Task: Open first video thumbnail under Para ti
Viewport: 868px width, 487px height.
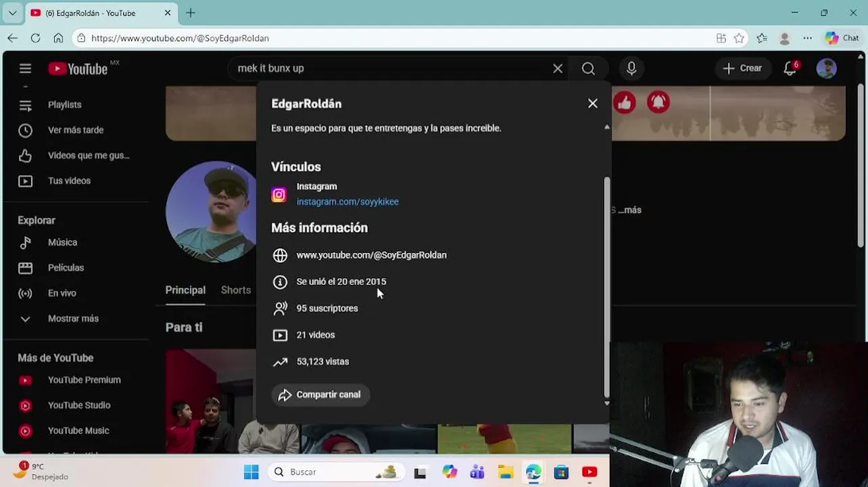Action: coord(210,401)
